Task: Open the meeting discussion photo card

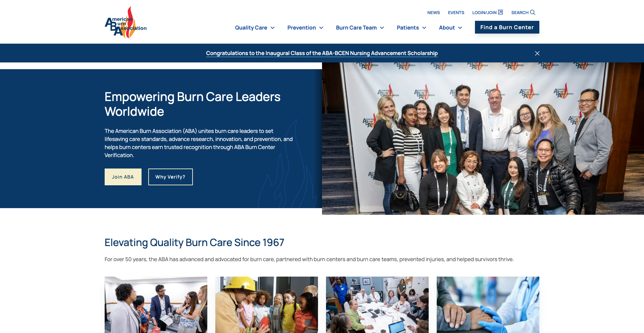Action: pyautogui.click(x=156, y=305)
